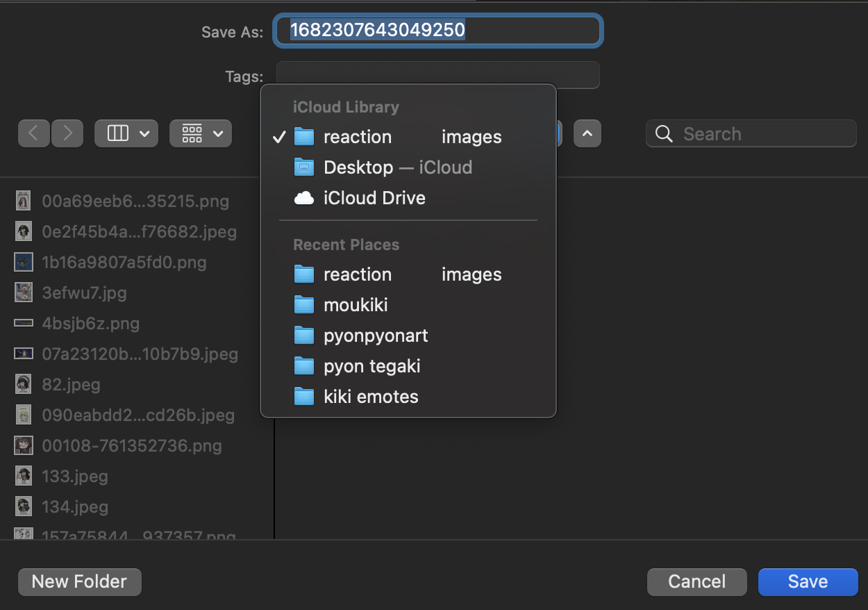Select the iCloud Drive cloud icon
Screen dimensions: 868x610
pos(304,199)
